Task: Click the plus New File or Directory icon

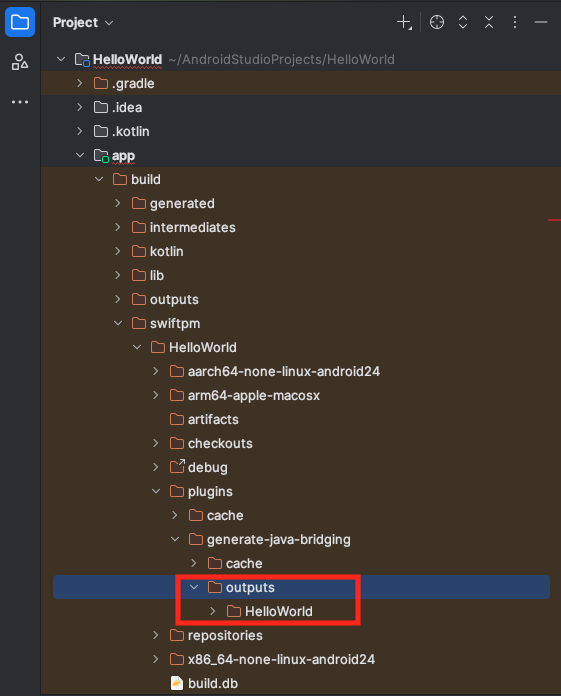Action: [404, 22]
